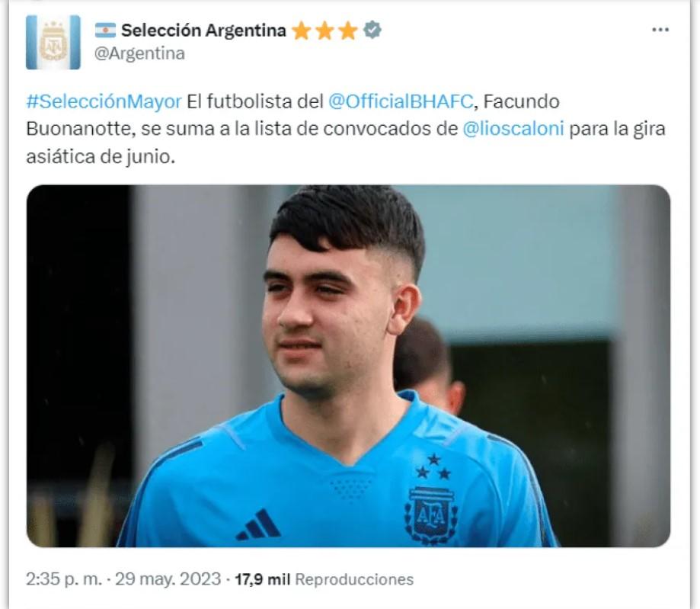Click the 29 may. 2023 date

click(168, 579)
